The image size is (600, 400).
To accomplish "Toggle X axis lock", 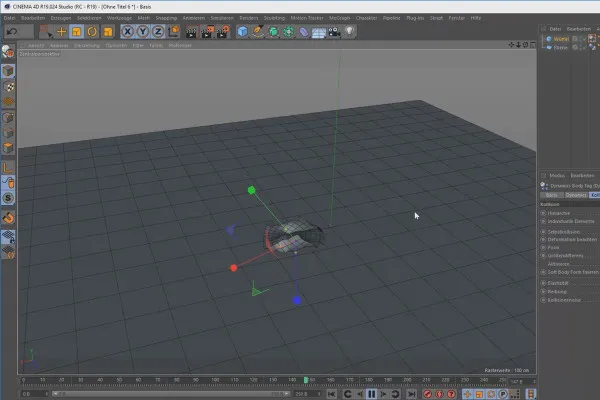I will 127,32.
